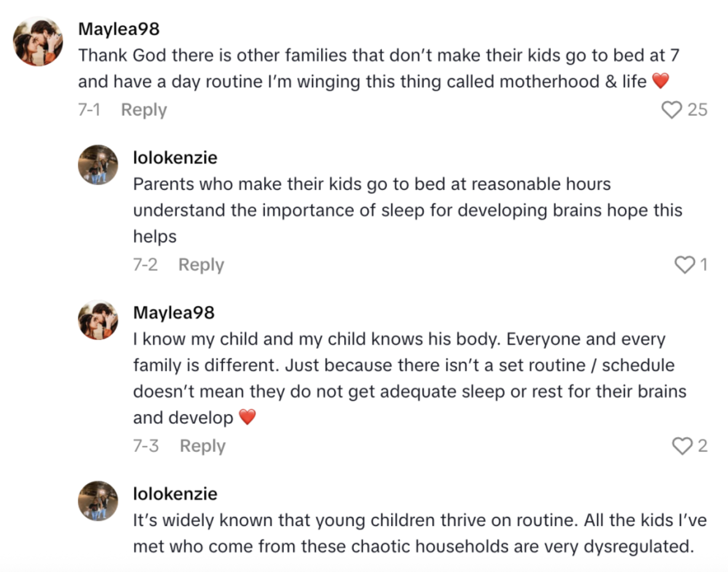Open lolokenzie's profile picture

99,165
